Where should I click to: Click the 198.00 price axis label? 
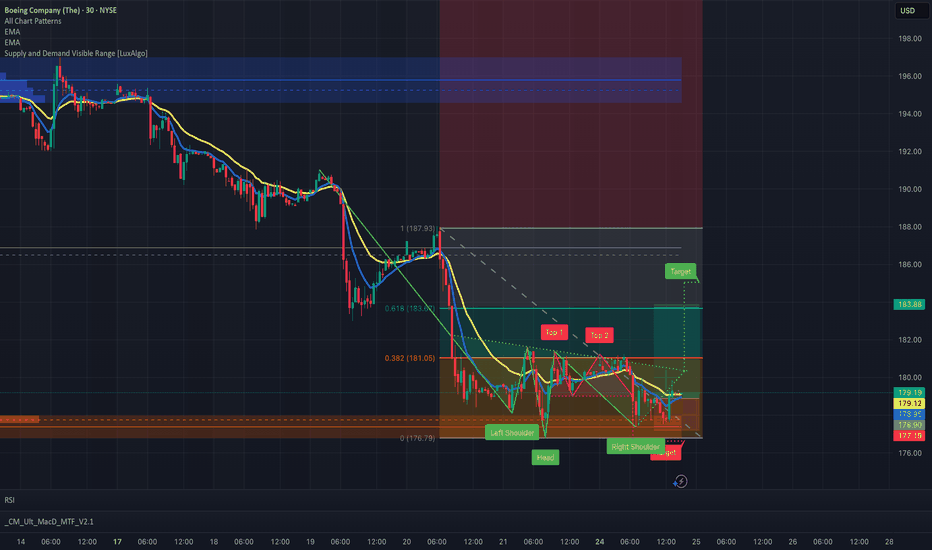pyautogui.click(x=908, y=39)
